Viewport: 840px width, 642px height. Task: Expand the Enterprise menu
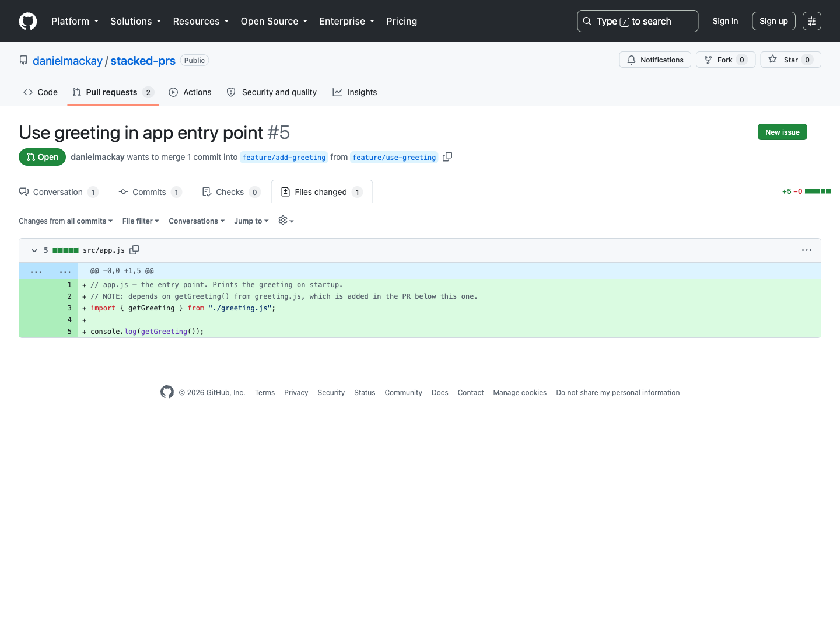click(x=346, y=21)
